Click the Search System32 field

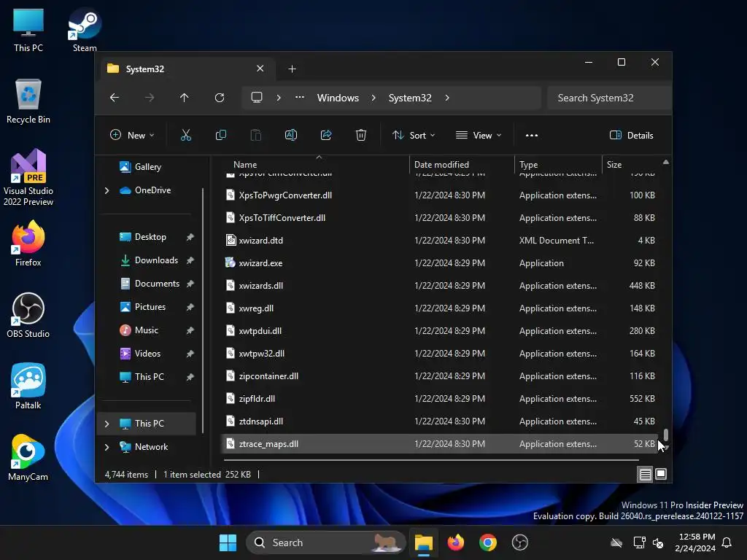(609, 98)
